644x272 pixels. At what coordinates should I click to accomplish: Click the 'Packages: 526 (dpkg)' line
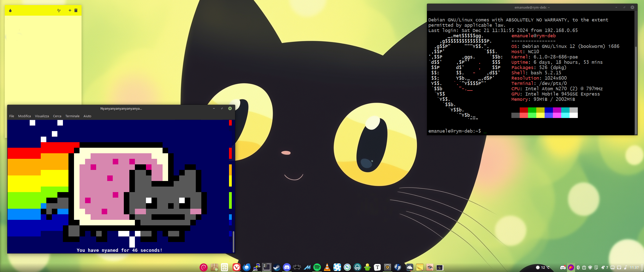(x=539, y=67)
